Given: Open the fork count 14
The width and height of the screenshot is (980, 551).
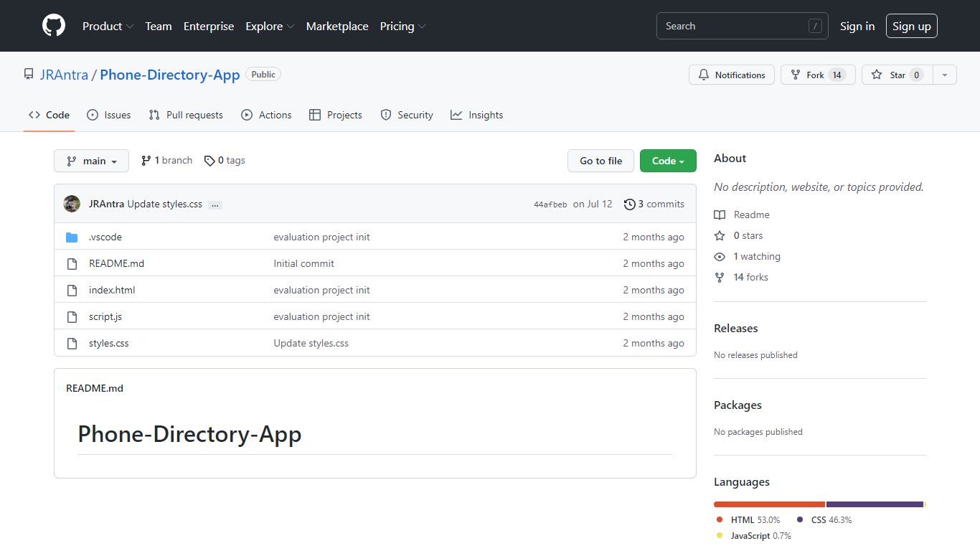Looking at the screenshot, I should point(837,75).
